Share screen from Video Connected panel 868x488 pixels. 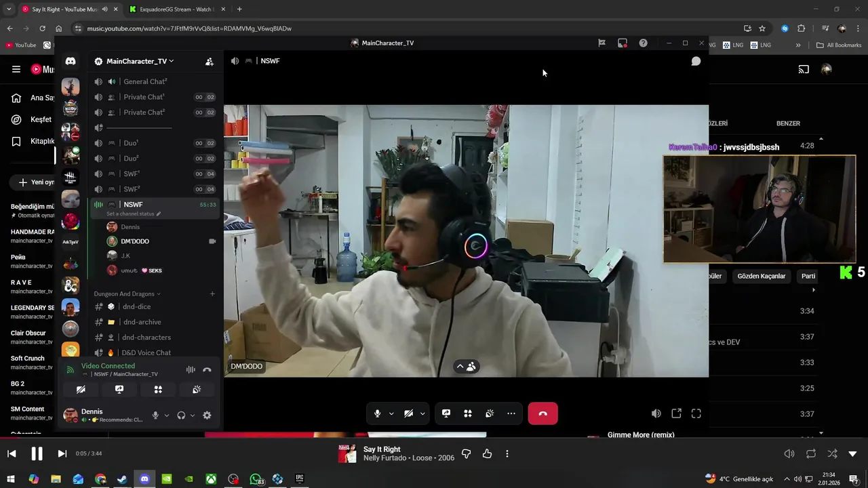(119, 390)
